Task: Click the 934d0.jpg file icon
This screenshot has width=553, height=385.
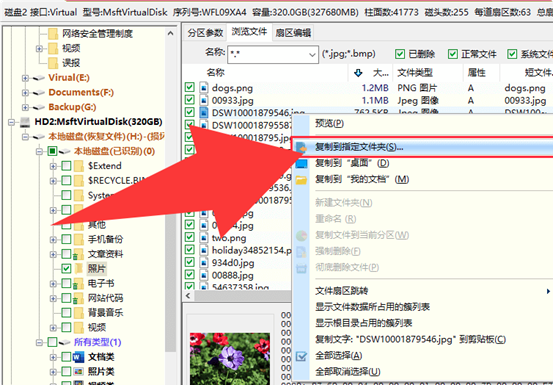Action: point(203,263)
